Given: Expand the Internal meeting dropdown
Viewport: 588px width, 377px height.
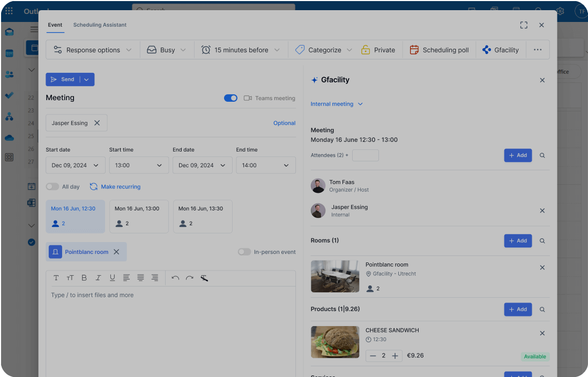Looking at the screenshot, I should click(x=337, y=104).
